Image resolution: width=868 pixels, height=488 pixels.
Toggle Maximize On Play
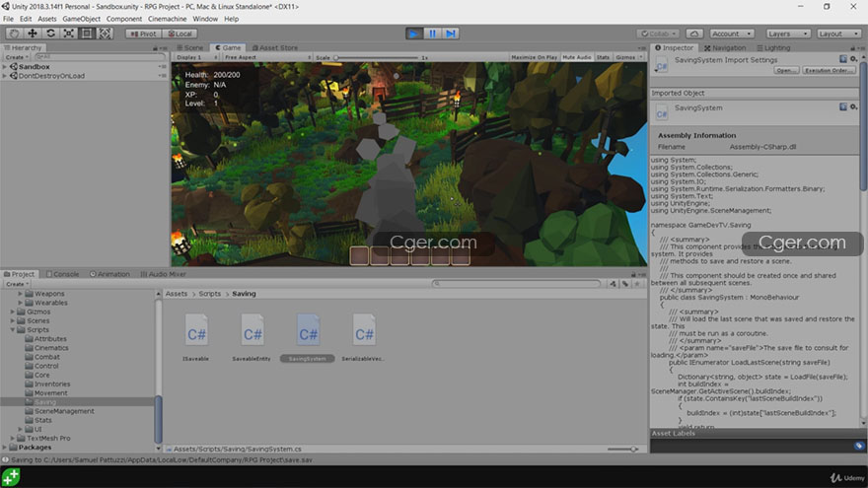tap(534, 57)
